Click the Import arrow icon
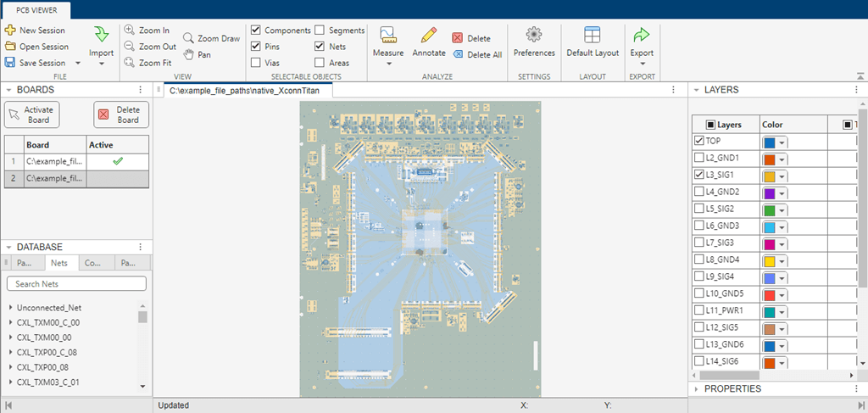 [102, 35]
